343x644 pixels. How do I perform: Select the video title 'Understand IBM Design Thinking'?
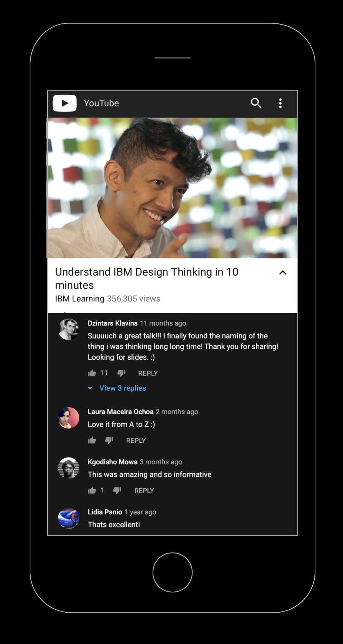pos(147,278)
